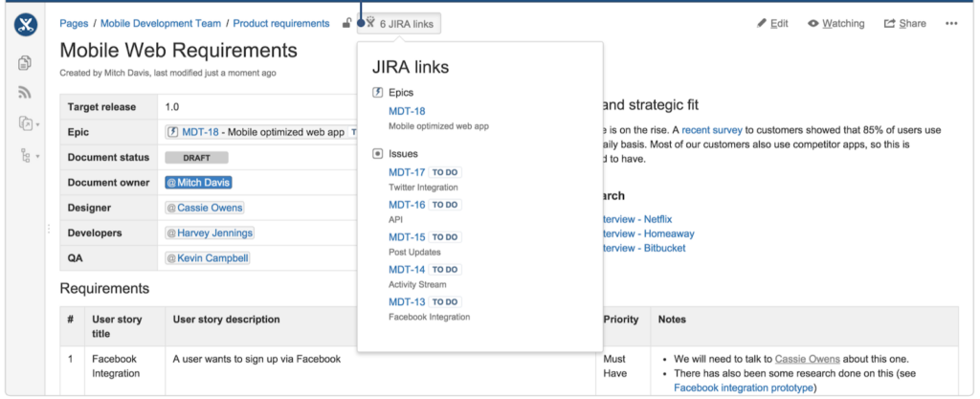Expand the page tree dropdown arrow
The width and height of the screenshot is (980, 399).
38,156
